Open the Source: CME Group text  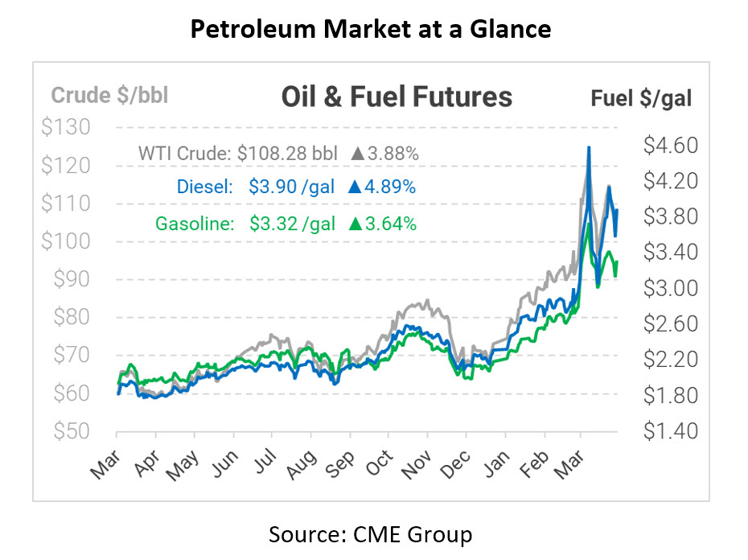[371, 533]
